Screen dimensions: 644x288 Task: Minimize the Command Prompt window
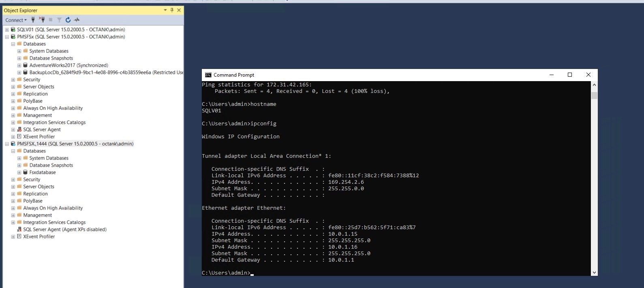point(552,75)
